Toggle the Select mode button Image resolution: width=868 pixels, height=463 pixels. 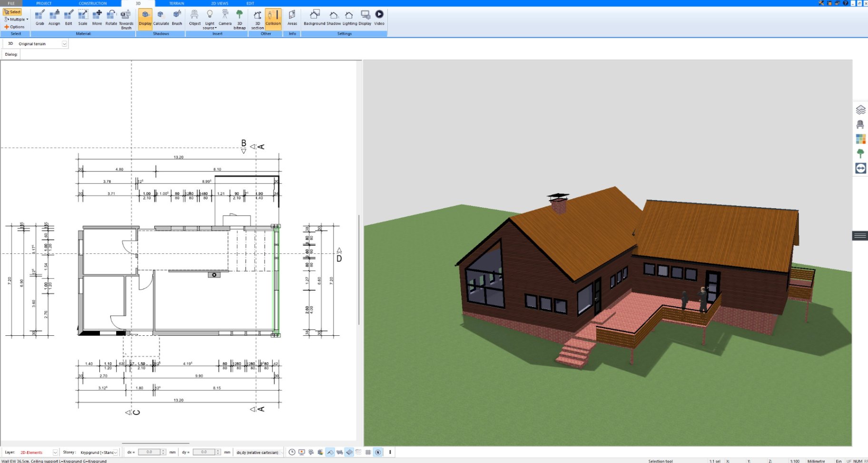(12, 12)
